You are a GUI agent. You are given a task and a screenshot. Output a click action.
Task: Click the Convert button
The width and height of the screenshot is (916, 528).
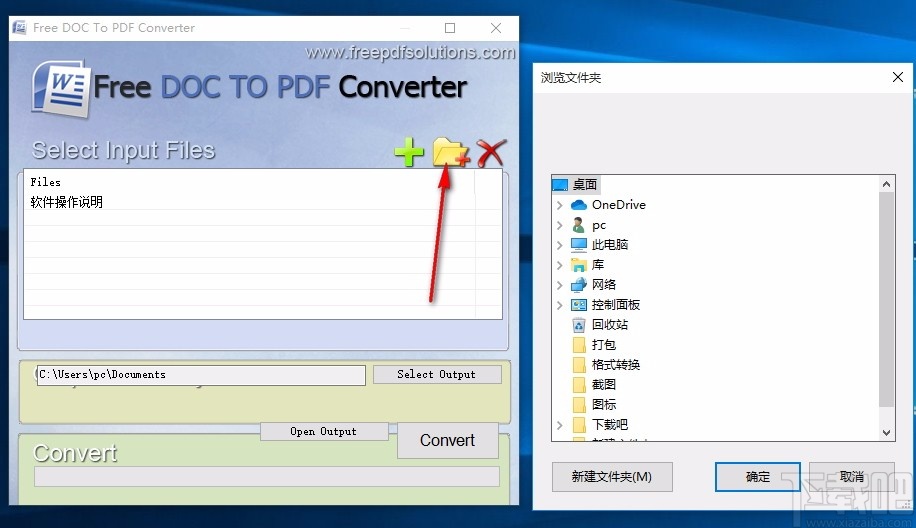tap(447, 440)
